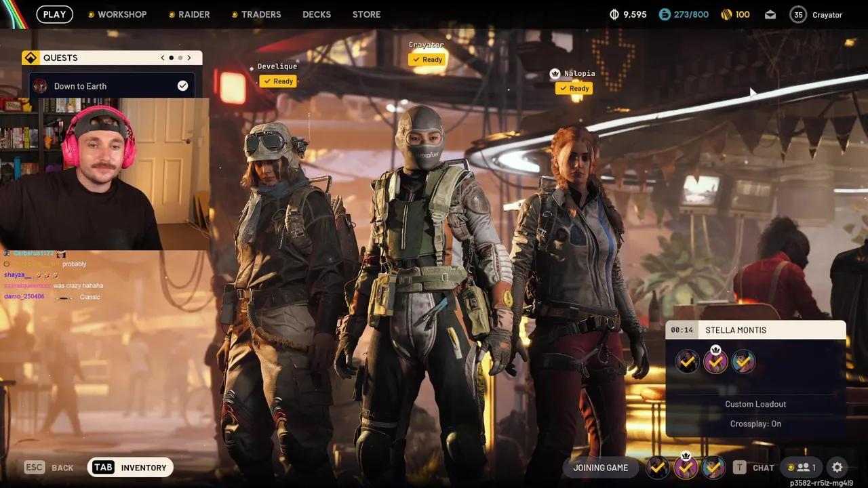Click the JOINING GAME button
This screenshot has width=868, height=488.
pyautogui.click(x=601, y=468)
